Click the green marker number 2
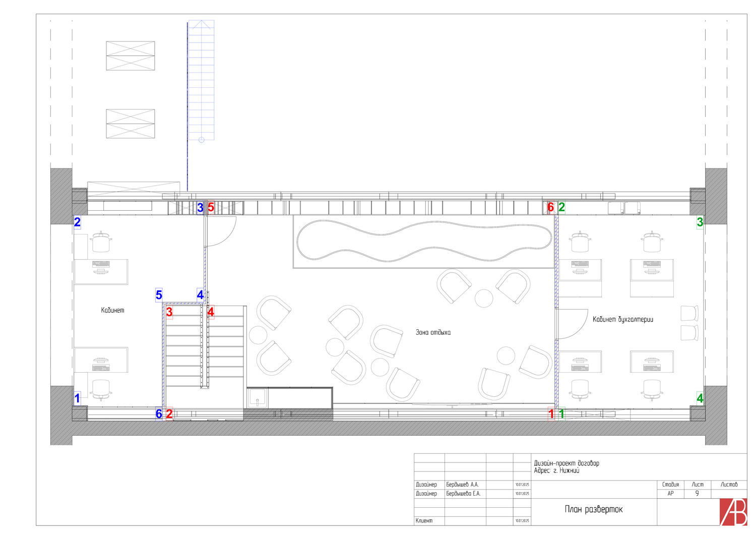756x534 pixels. [x=561, y=207]
